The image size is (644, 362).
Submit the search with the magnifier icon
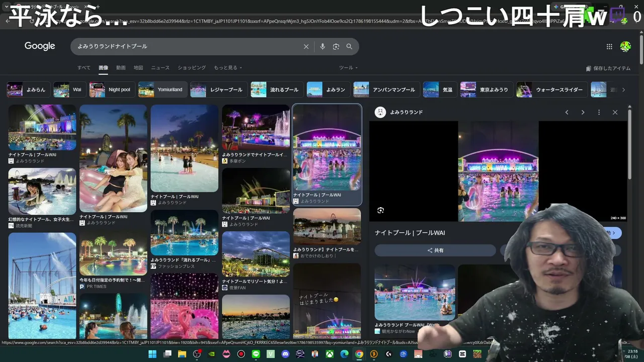349,47
